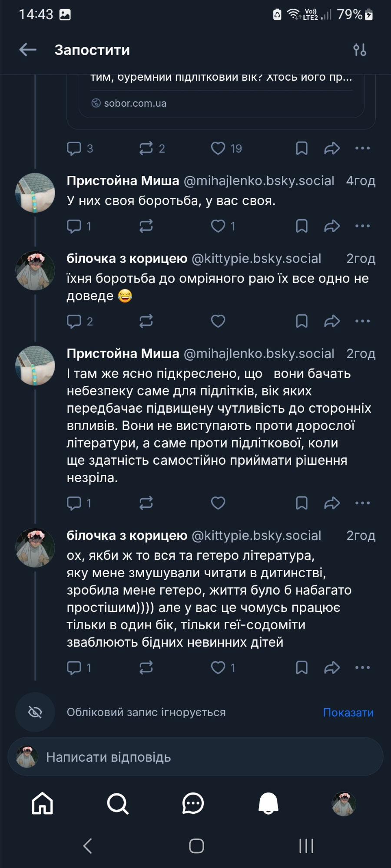Image resolution: width=391 pixels, height=868 pixels.
Task: Open replies on post with 3 comments
Action: coord(74,148)
